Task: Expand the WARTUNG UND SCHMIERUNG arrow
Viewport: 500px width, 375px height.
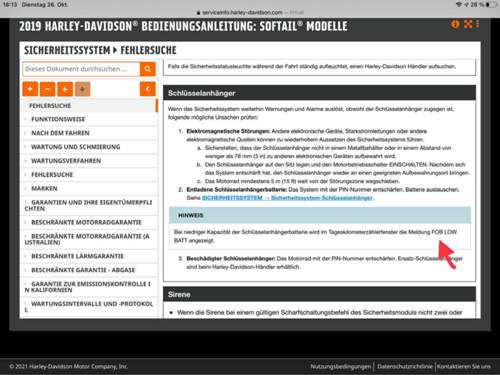Action: (26, 147)
